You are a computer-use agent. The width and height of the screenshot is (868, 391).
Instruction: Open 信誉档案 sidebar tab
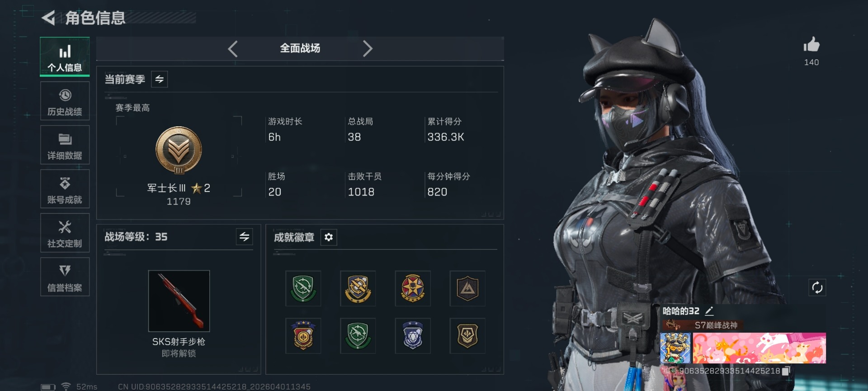(x=65, y=277)
